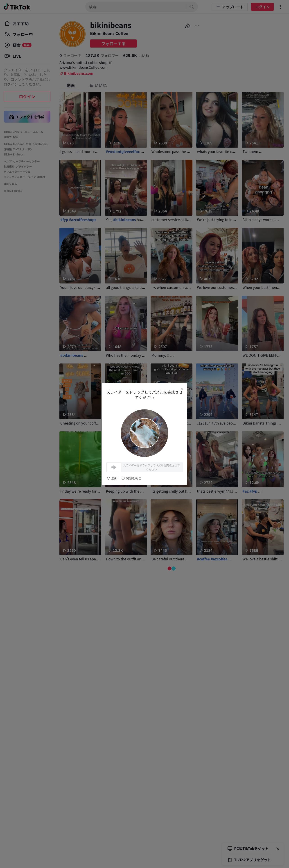Open video with 6577 plays
The height and width of the screenshot is (868, 289).
tap(171, 255)
